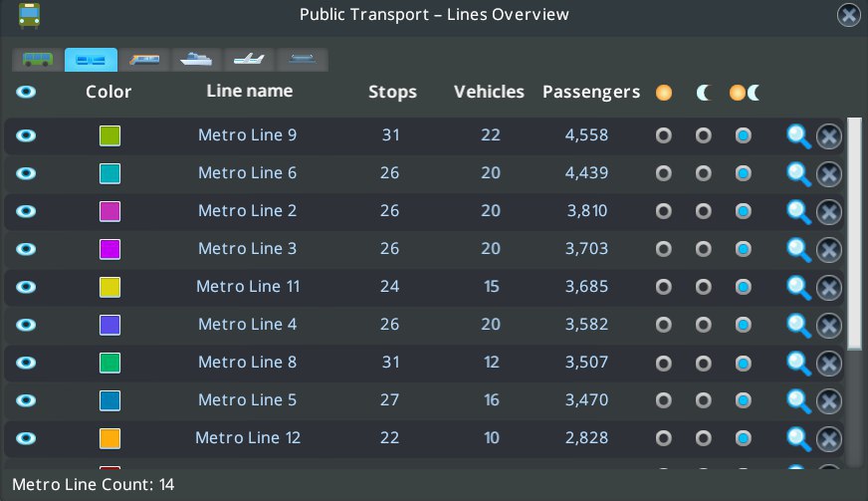Hide Metro Line 3 visibility eye
The height and width of the screenshot is (501, 868).
(x=27, y=249)
